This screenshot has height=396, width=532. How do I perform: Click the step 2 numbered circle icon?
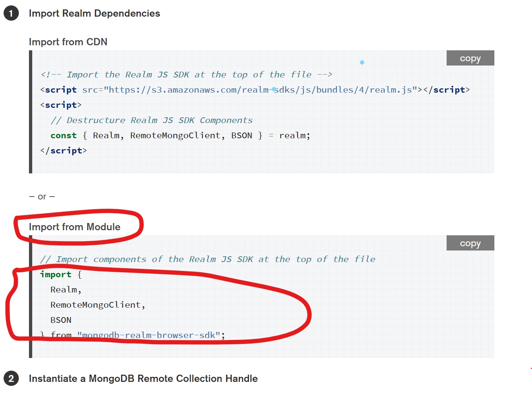pyautogui.click(x=11, y=379)
